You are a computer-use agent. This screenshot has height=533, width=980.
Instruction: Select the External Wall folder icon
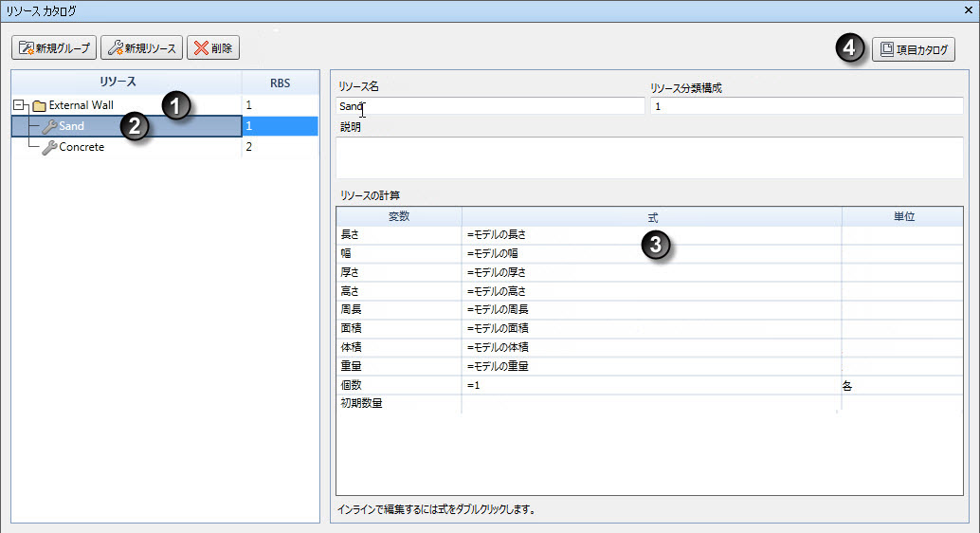(x=40, y=105)
